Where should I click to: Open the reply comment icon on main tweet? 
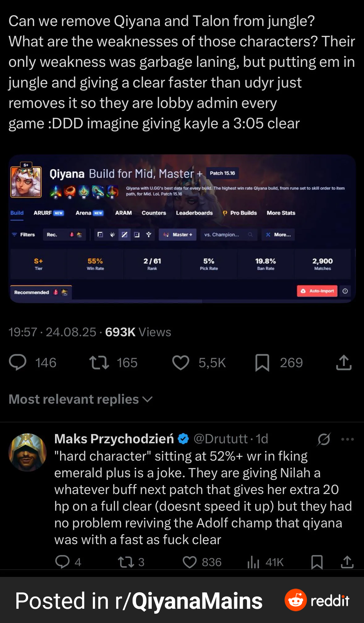[x=18, y=363]
